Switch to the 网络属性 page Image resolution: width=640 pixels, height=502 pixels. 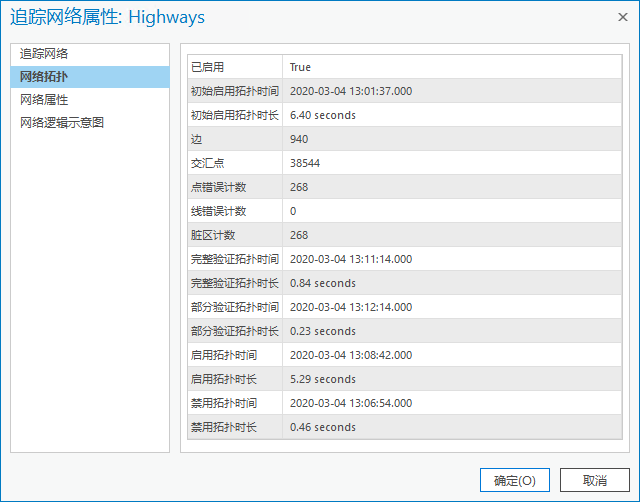pyautogui.click(x=44, y=100)
